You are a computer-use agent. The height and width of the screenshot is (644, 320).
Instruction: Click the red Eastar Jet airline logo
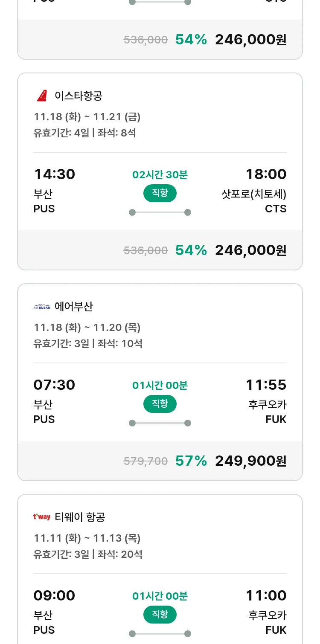[42, 96]
